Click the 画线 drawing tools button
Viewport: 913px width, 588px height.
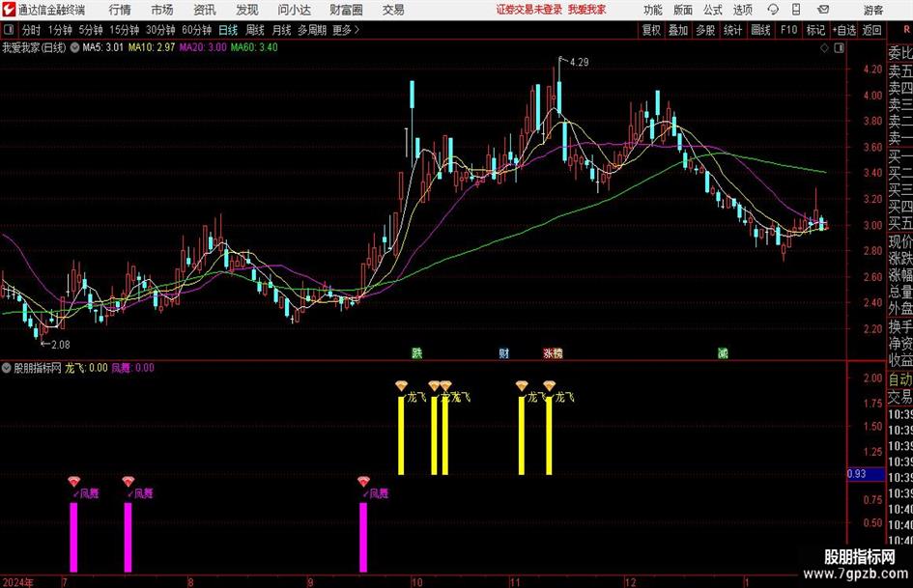[761, 30]
